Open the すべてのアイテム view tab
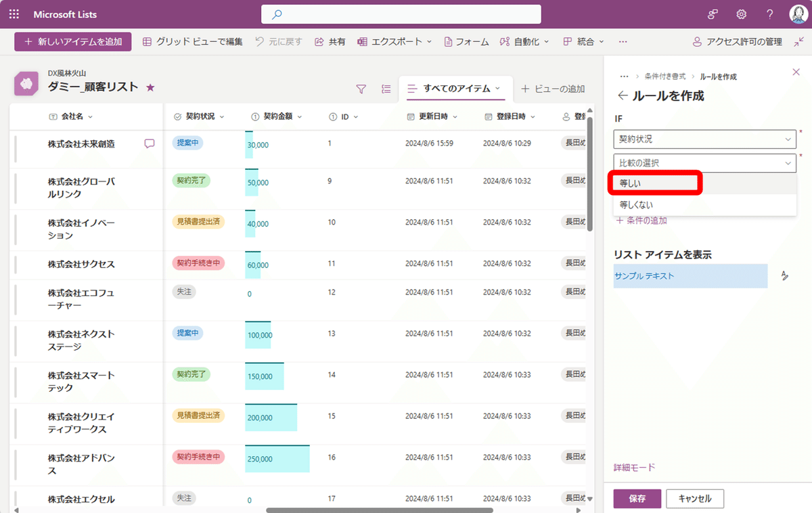 pyautogui.click(x=455, y=89)
